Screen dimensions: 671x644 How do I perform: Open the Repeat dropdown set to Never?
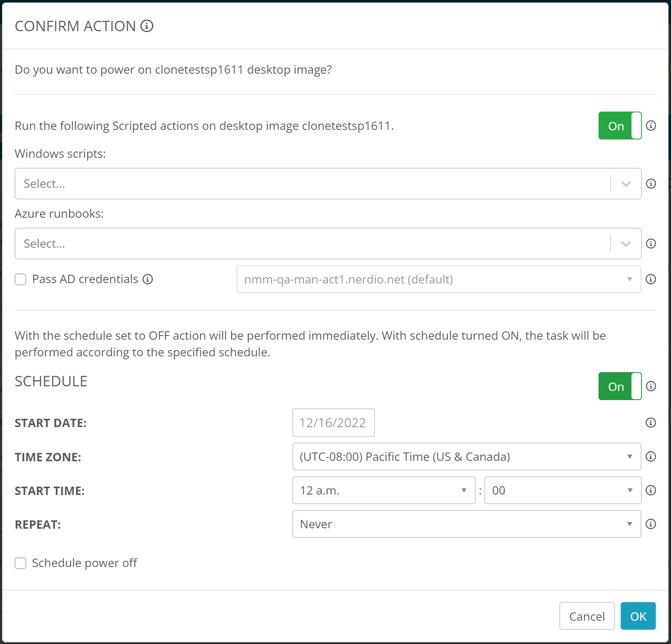tap(466, 524)
